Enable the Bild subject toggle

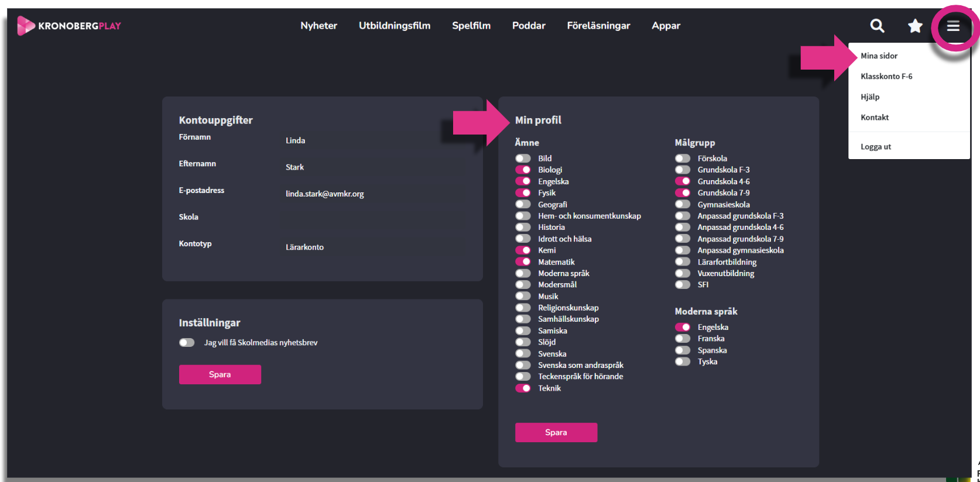tap(523, 159)
